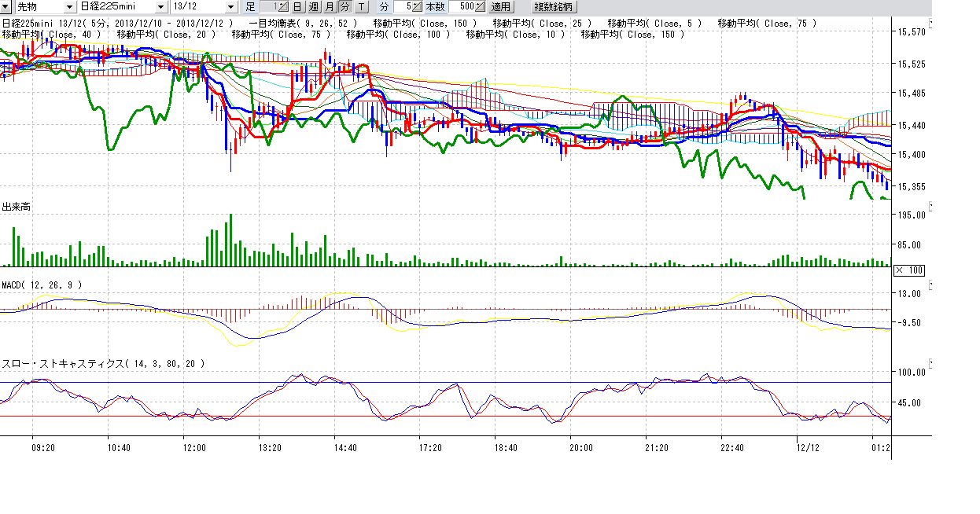The image size is (980, 514).
Task: Expand the 日経225mini instrument dropdown
Action: pos(161,6)
